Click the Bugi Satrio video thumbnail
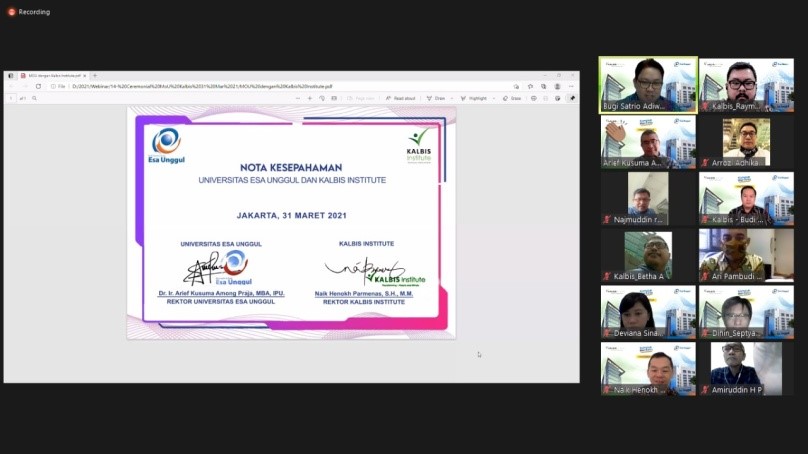 [x=648, y=85]
